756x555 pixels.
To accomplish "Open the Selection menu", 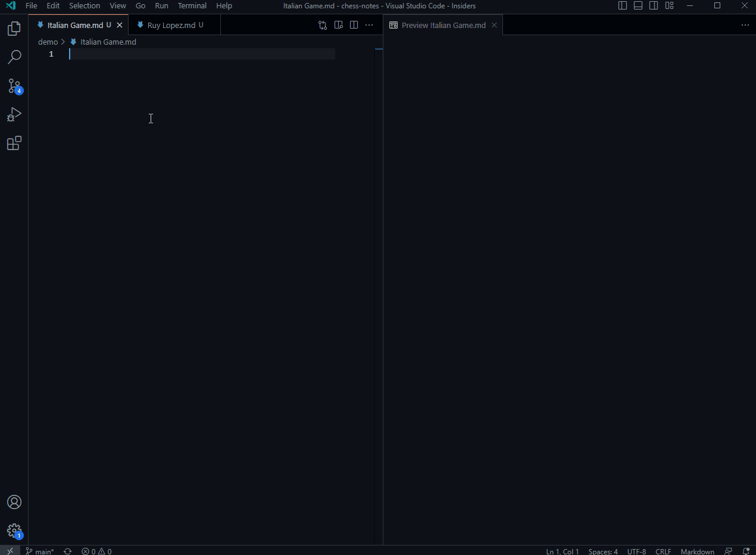I will pyautogui.click(x=85, y=6).
